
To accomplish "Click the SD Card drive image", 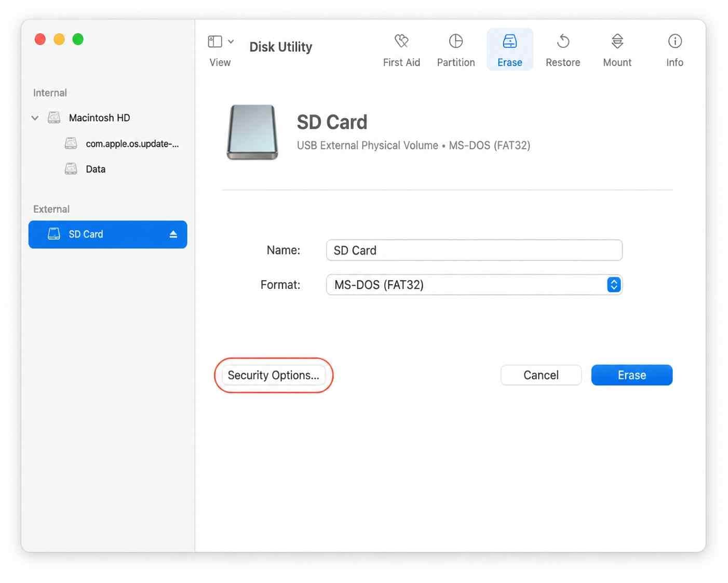I will point(252,132).
